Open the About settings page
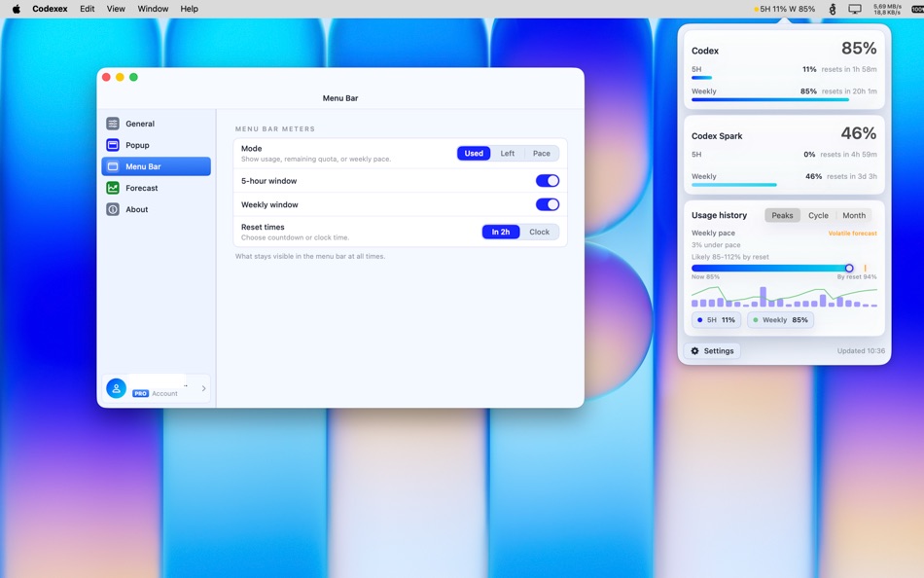924x578 pixels. click(x=157, y=209)
